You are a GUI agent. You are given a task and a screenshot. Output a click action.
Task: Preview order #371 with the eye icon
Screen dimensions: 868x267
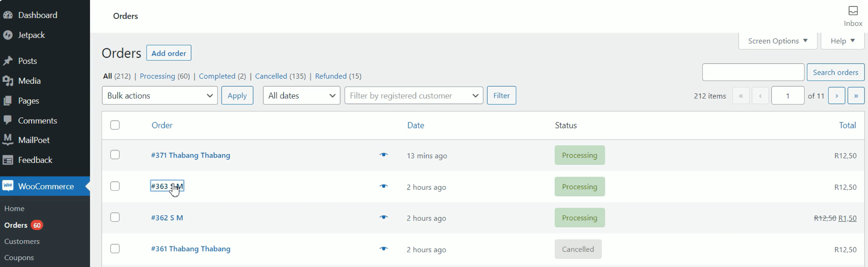pyautogui.click(x=384, y=155)
